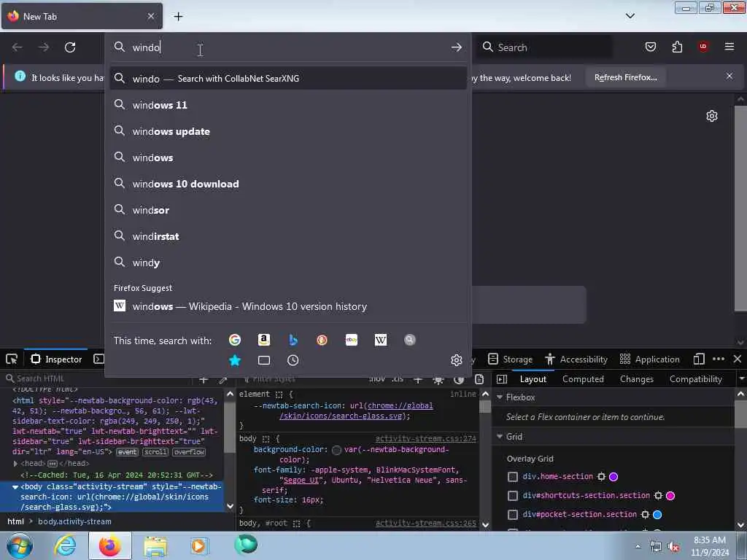The image size is (747, 560).
Task: Open the Windows Start menu
Action: tap(20, 545)
